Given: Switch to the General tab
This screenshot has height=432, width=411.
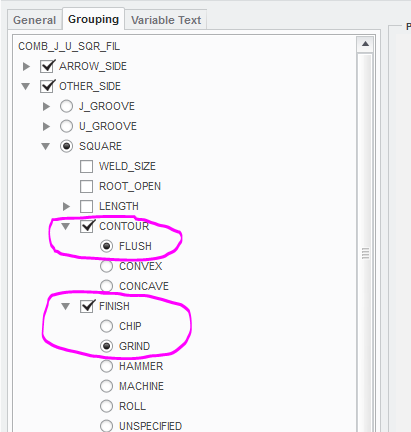Looking at the screenshot, I should tap(34, 20).
